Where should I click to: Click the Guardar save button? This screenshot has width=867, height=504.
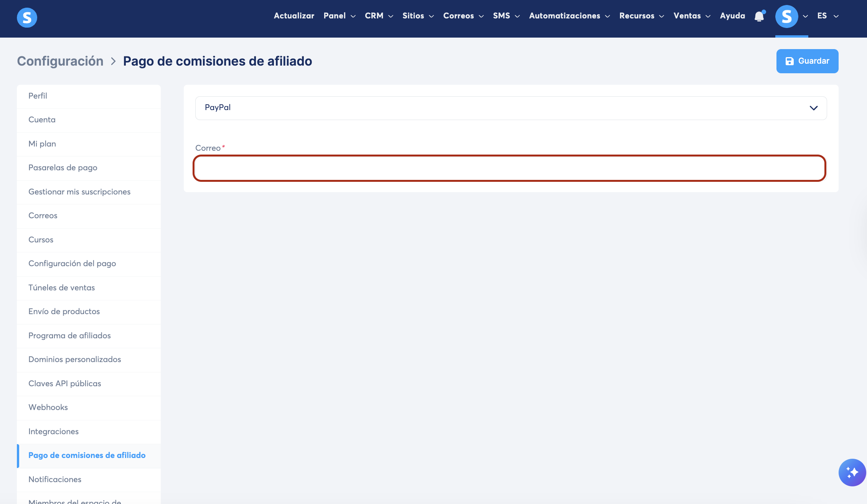click(x=807, y=61)
